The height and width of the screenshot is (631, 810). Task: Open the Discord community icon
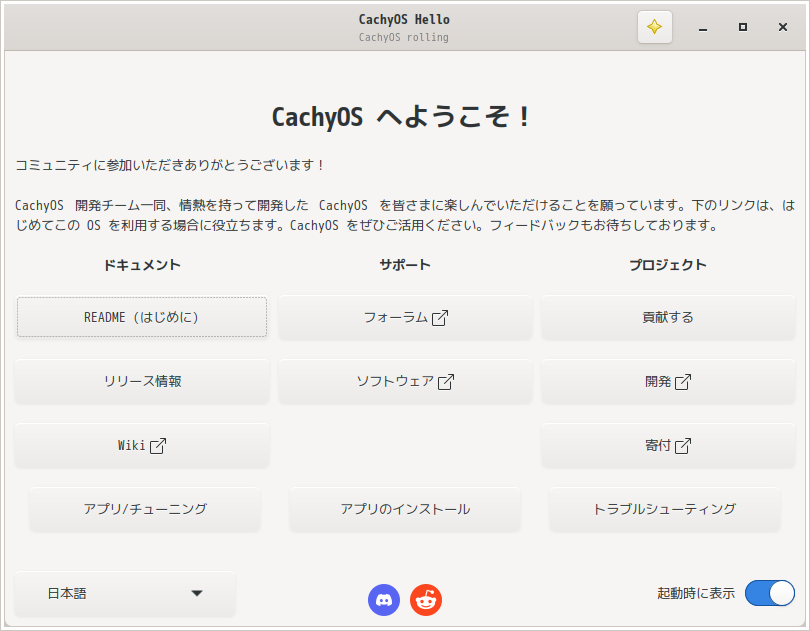(384, 600)
